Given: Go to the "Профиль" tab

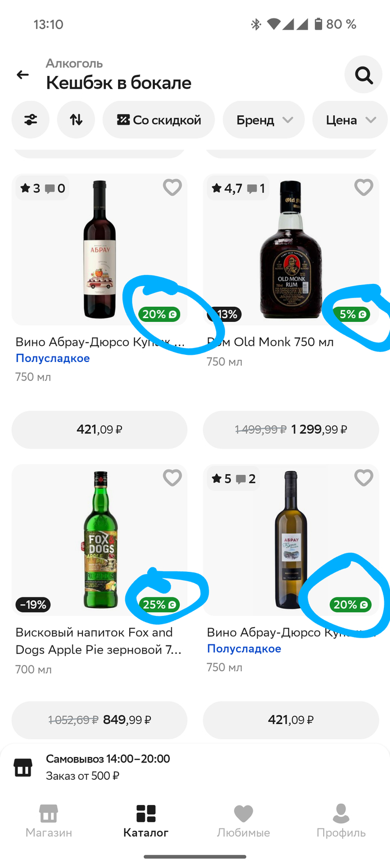Looking at the screenshot, I should (341, 821).
